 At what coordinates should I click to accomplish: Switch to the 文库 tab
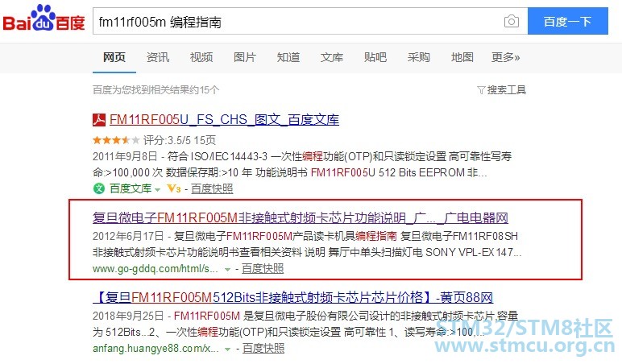coord(332,57)
